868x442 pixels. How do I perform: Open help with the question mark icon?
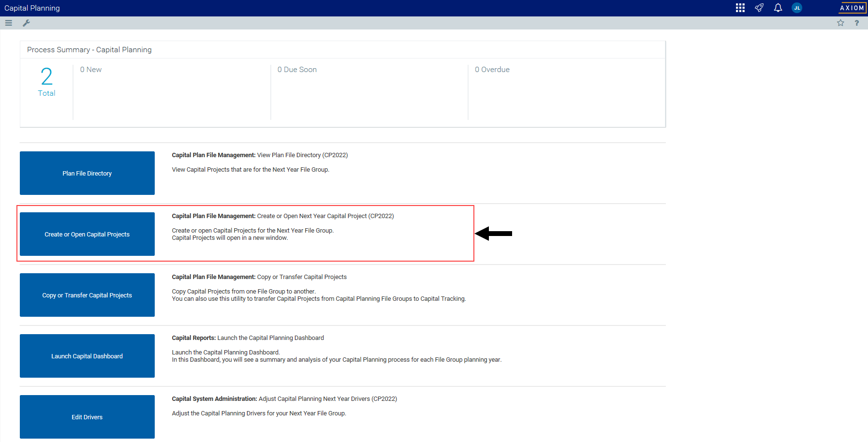(x=856, y=23)
